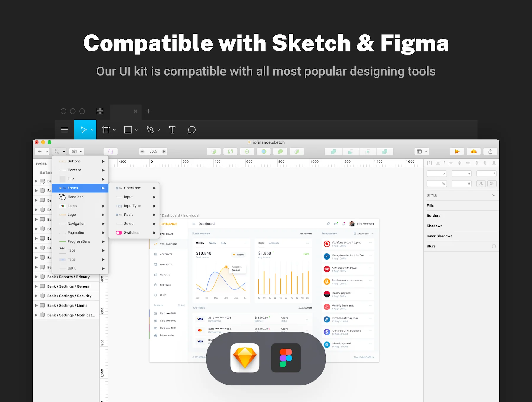Open the Monthly tab in Funds overview
This screenshot has width=532, height=402.
(200, 243)
